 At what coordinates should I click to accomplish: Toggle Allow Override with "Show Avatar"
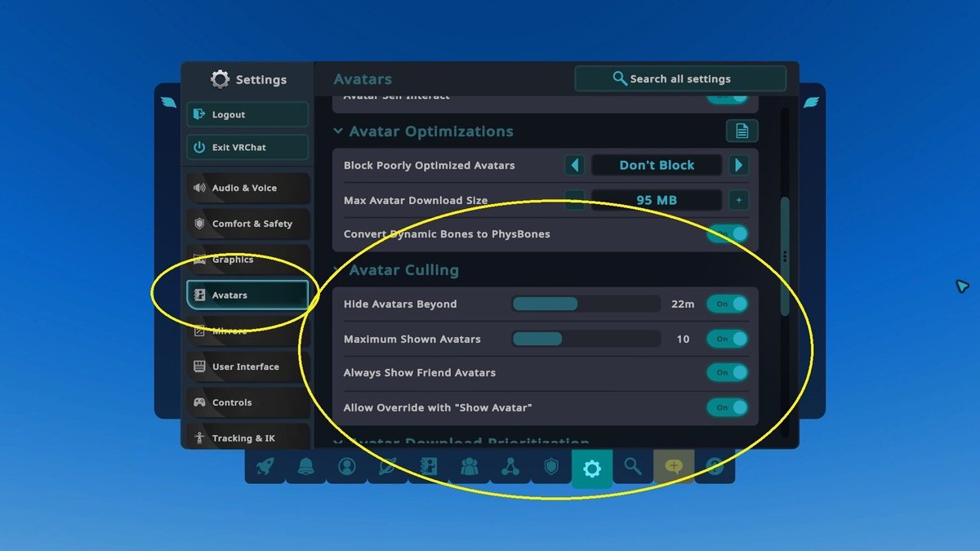(x=727, y=407)
